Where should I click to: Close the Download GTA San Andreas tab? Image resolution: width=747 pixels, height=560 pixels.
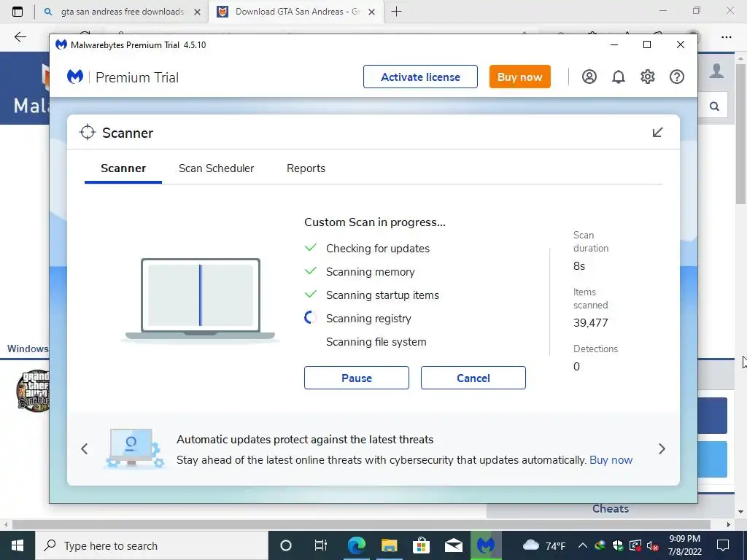click(372, 12)
